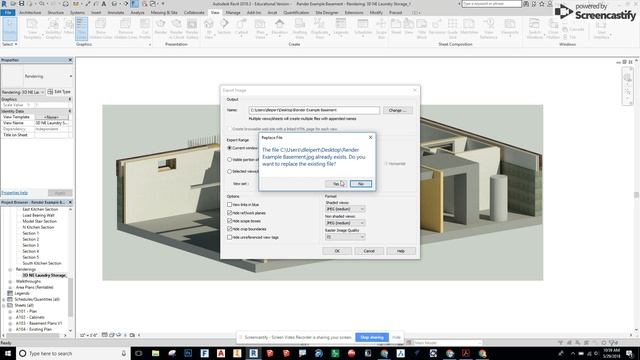Click View Templates ribbon icon

(x=33, y=29)
